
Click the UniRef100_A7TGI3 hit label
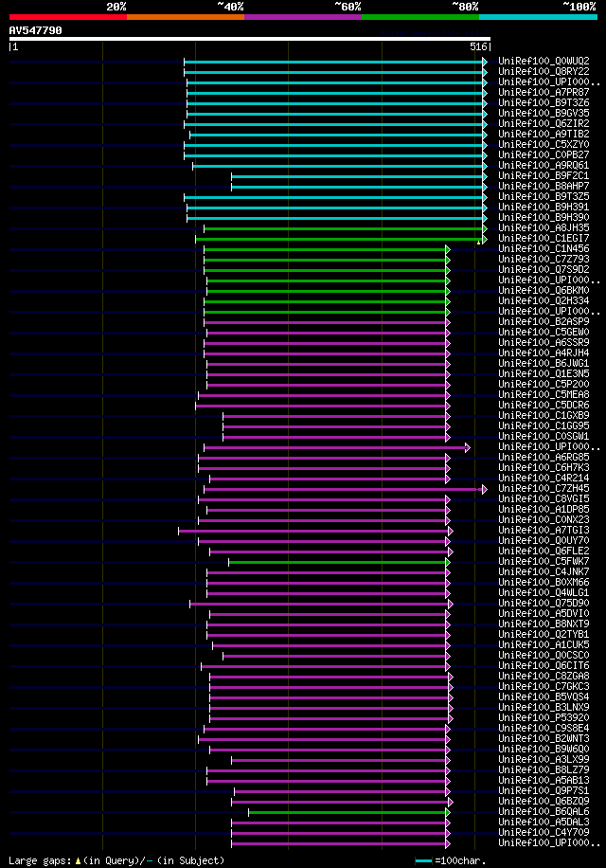click(x=544, y=530)
